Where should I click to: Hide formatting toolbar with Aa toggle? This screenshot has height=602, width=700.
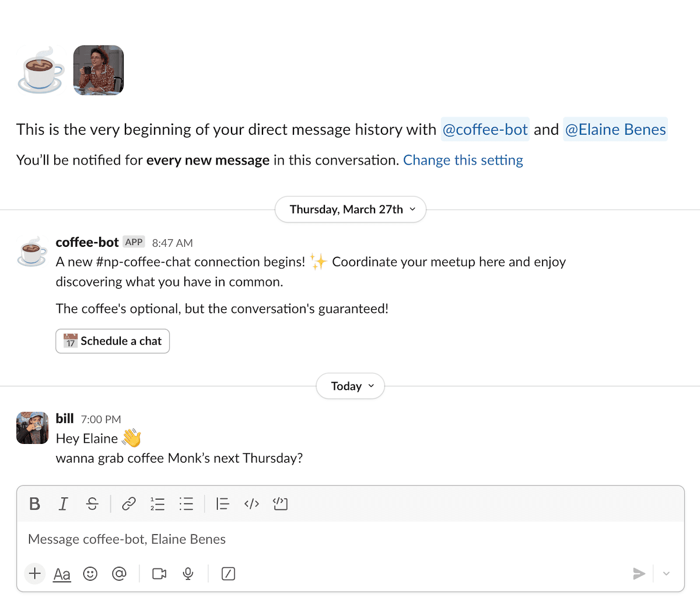click(62, 574)
